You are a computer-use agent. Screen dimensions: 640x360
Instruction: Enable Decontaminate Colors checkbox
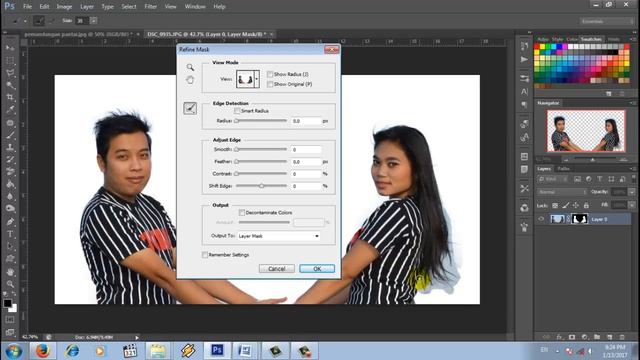pyautogui.click(x=242, y=213)
